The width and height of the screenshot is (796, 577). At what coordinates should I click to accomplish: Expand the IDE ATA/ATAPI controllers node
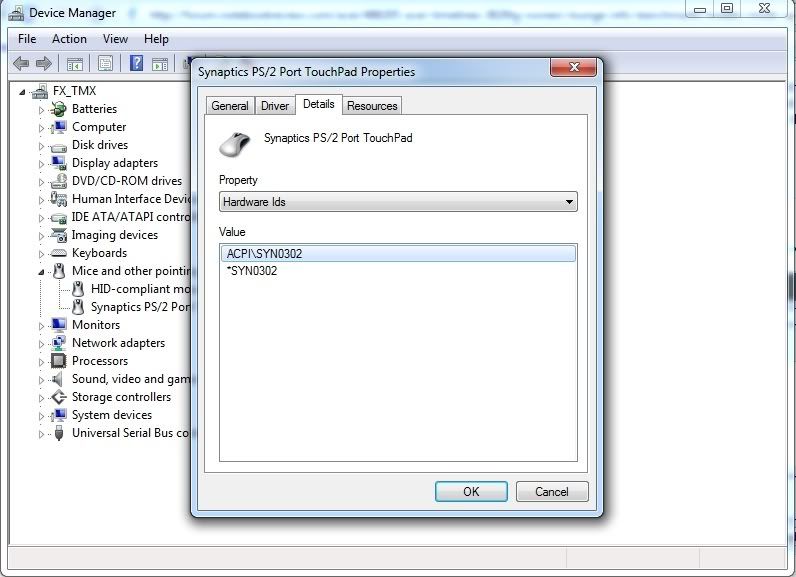tap(41, 218)
